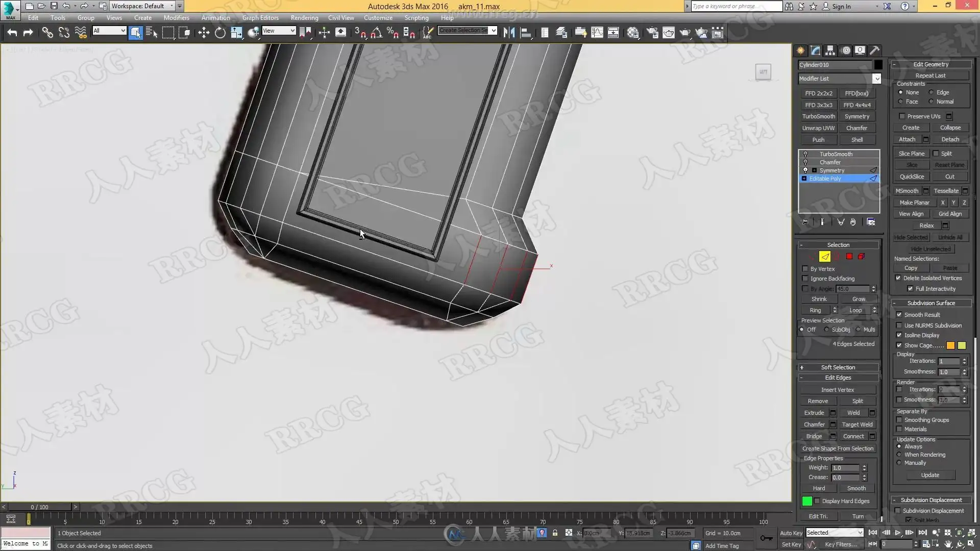Click the orange Show Cage color swatch

point(950,346)
